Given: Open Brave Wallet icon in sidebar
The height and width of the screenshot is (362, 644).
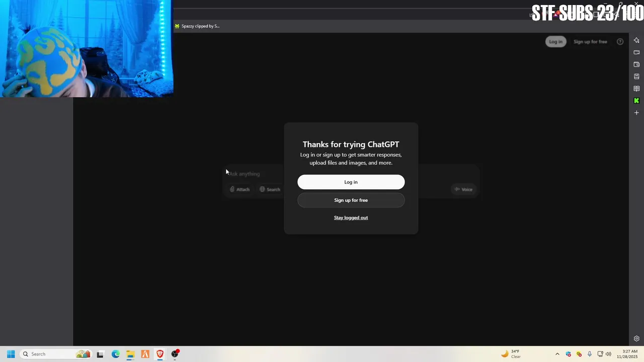Looking at the screenshot, I should click(636, 64).
